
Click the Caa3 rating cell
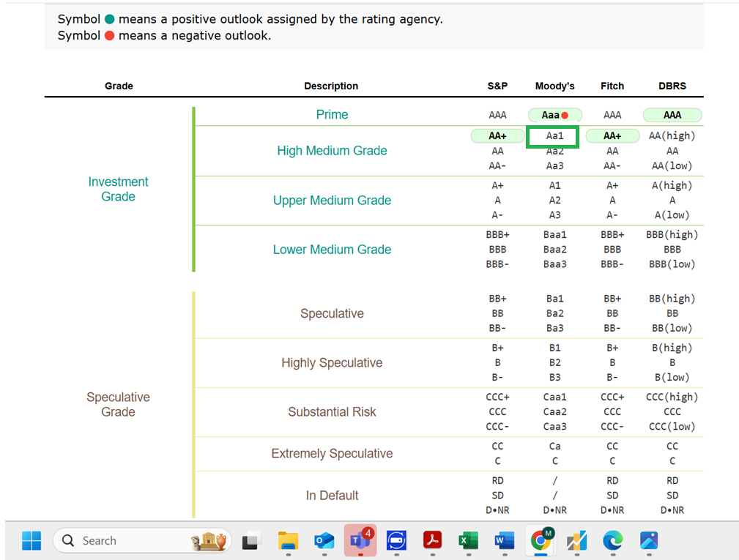(554, 426)
